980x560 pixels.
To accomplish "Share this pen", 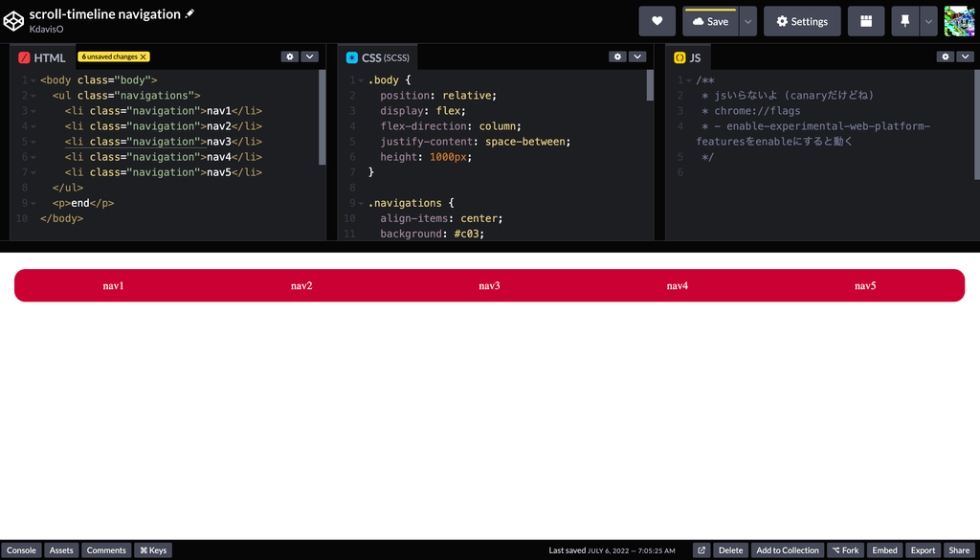I will pos(959,550).
